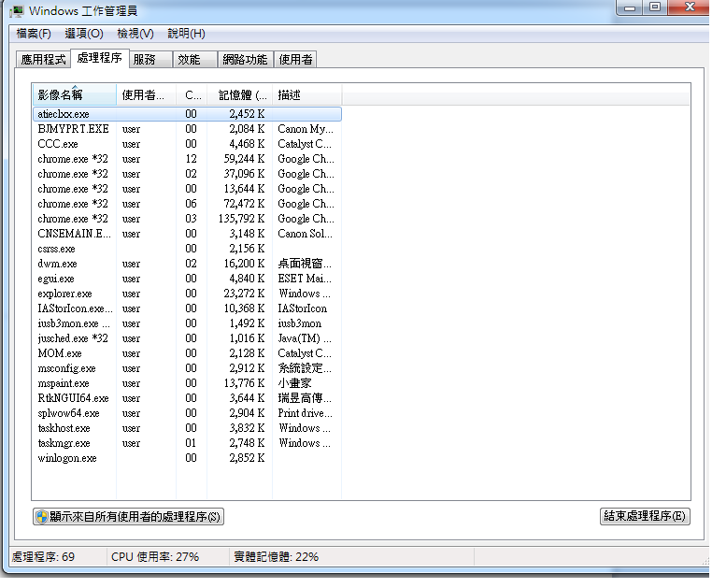Open the 選項(O) menu

[84, 34]
